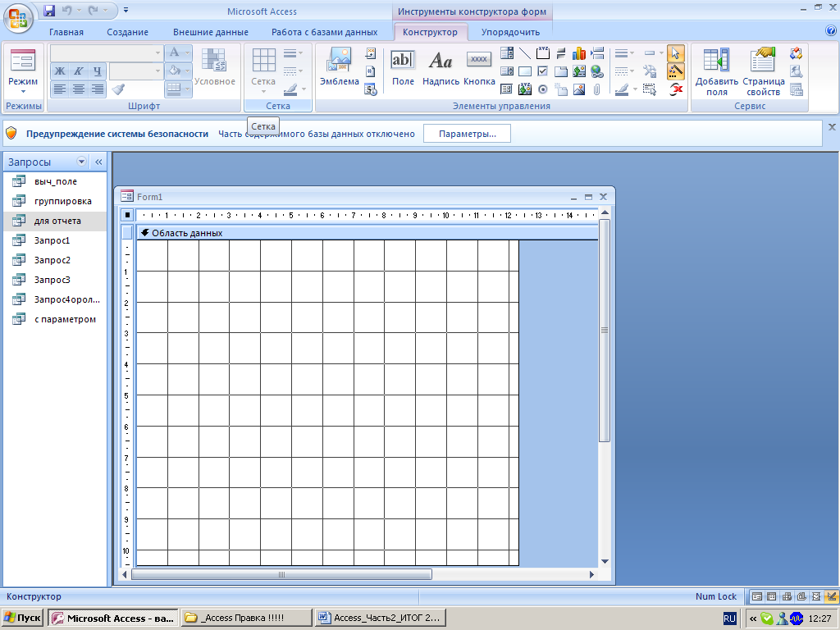Expand the Запросы navigation pane menu arrow

click(x=81, y=162)
